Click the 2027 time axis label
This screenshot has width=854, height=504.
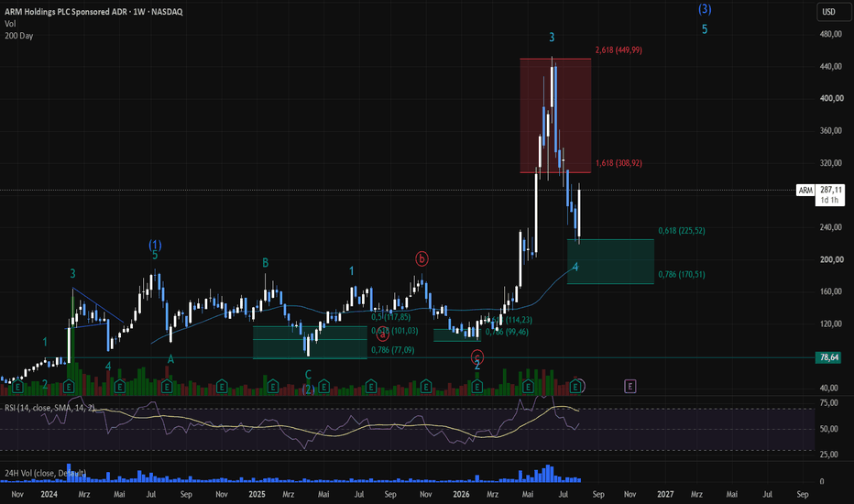click(x=665, y=494)
